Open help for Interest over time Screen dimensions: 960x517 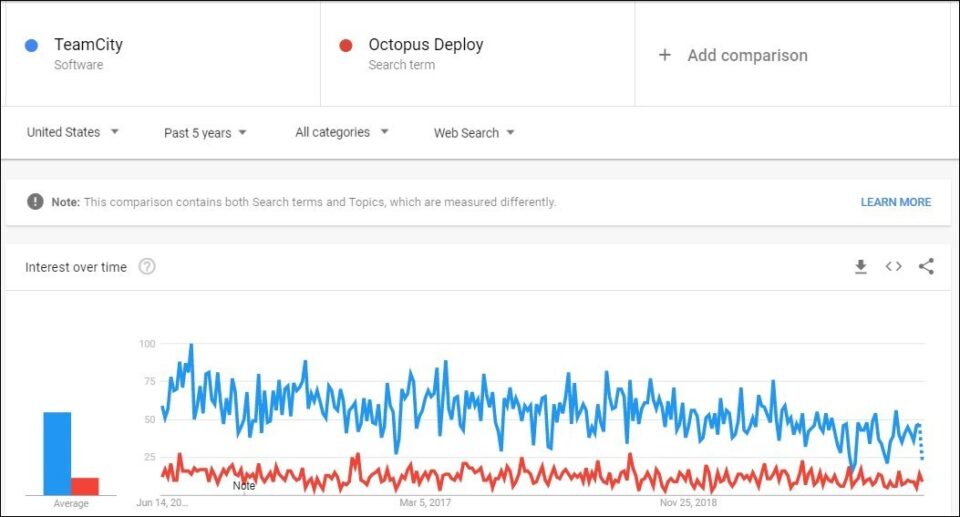coord(147,266)
